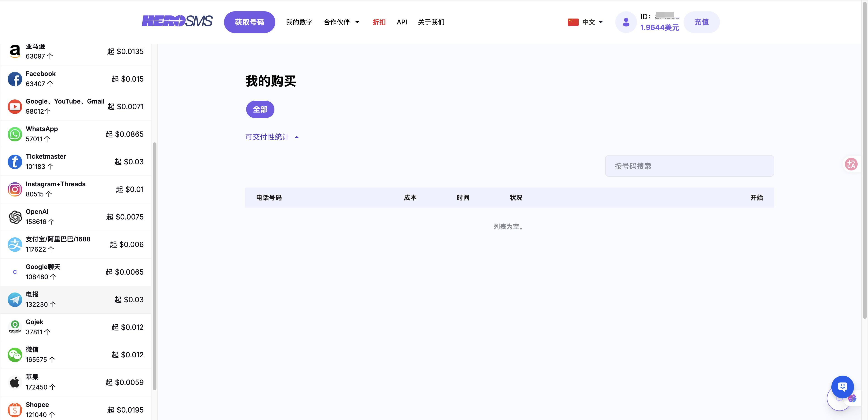Click the Alipay service icon
The image size is (868, 420).
pyautogui.click(x=15, y=244)
